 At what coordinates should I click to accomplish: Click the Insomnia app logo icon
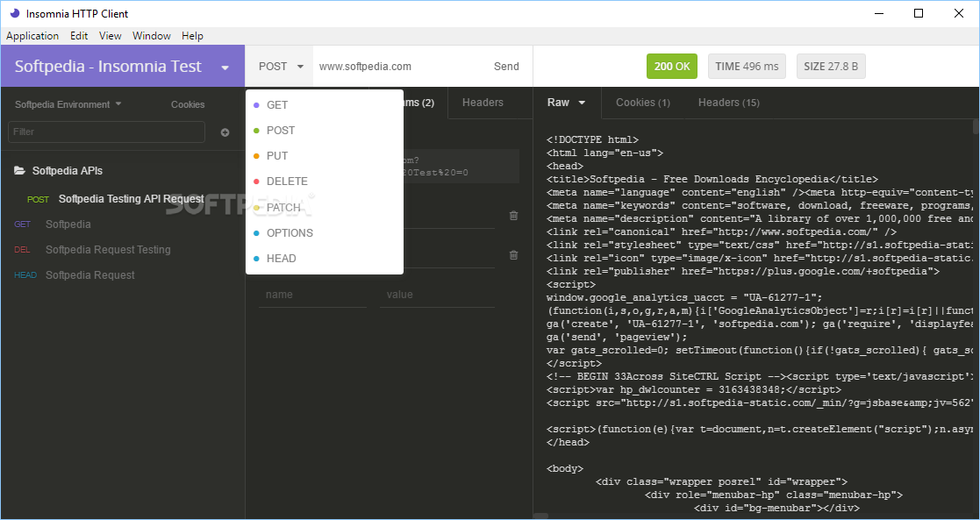click(15, 13)
